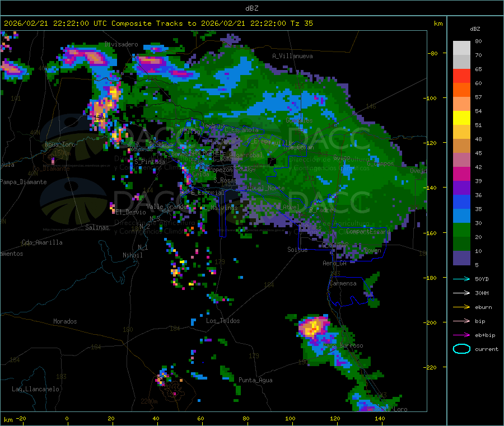The width and height of the screenshot is (504, 426).
Task: Click the 'S_Rosas' map label
Action: (x=225, y=180)
